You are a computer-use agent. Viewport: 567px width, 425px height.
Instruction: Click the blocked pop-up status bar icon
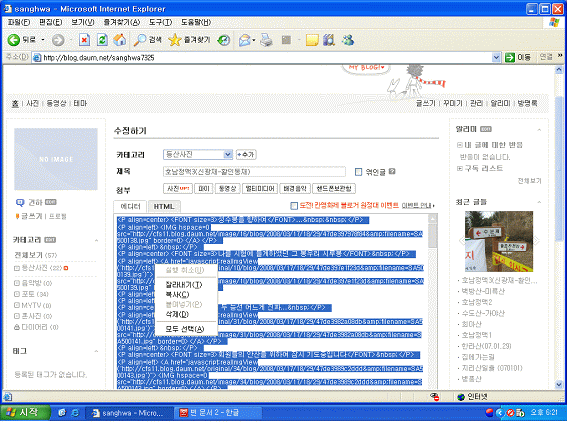point(435,397)
